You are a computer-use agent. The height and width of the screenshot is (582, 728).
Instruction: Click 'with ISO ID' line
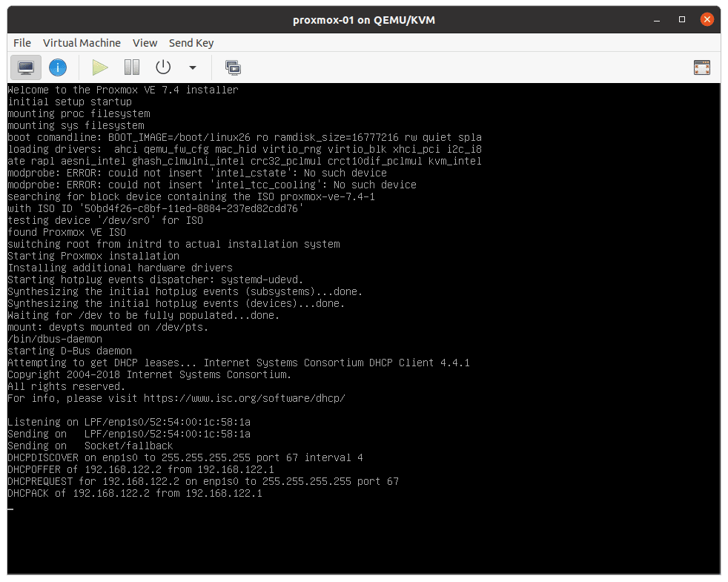pyautogui.click(x=156, y=208)
